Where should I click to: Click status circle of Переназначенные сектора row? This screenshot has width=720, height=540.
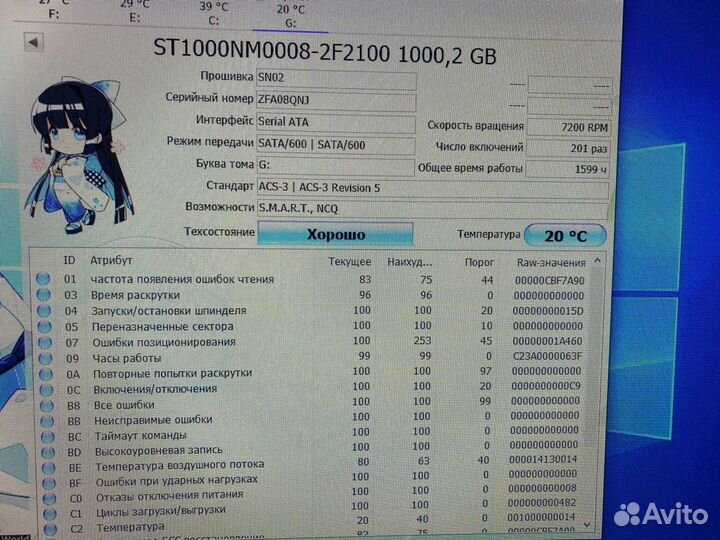45,326
